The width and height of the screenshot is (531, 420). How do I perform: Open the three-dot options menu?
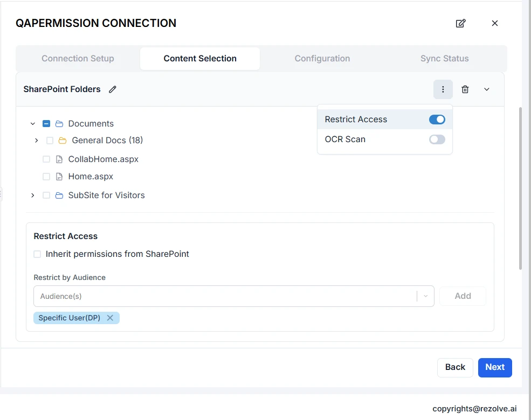click(x=443, y=89)
